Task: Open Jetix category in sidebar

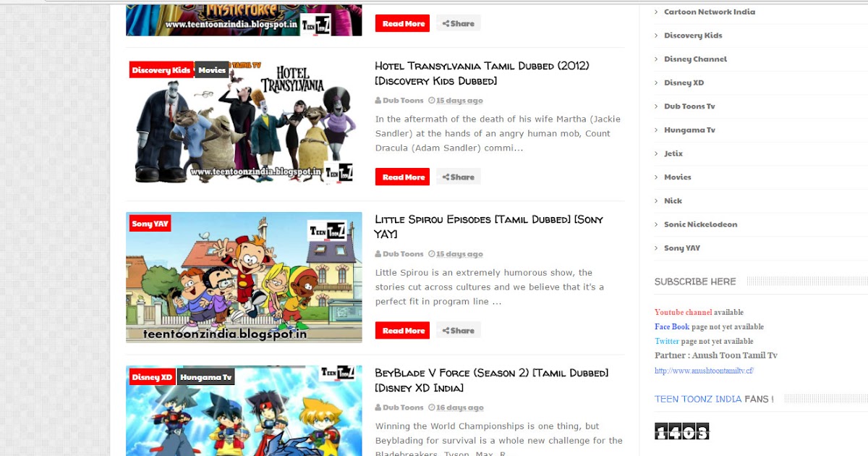Action: point(673,153)
